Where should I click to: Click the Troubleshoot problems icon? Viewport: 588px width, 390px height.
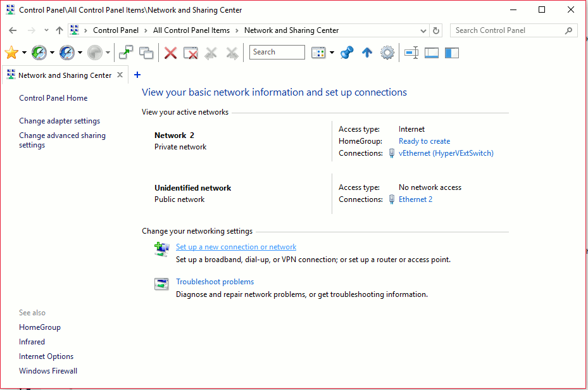point(161,284)
